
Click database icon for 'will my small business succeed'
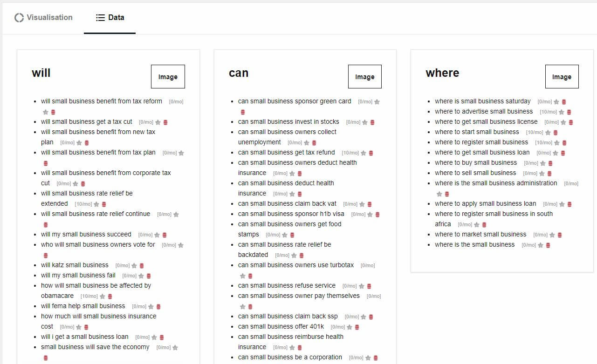[x=165, y=235]
